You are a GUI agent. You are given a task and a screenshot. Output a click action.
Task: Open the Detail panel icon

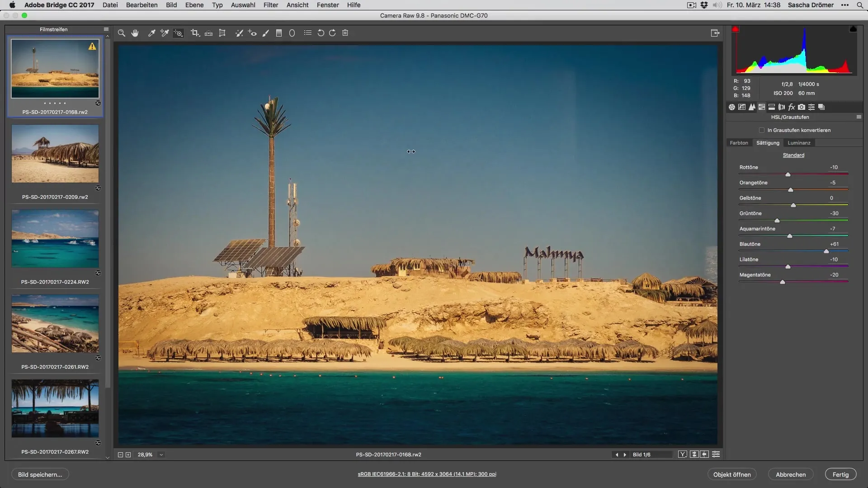752,107
